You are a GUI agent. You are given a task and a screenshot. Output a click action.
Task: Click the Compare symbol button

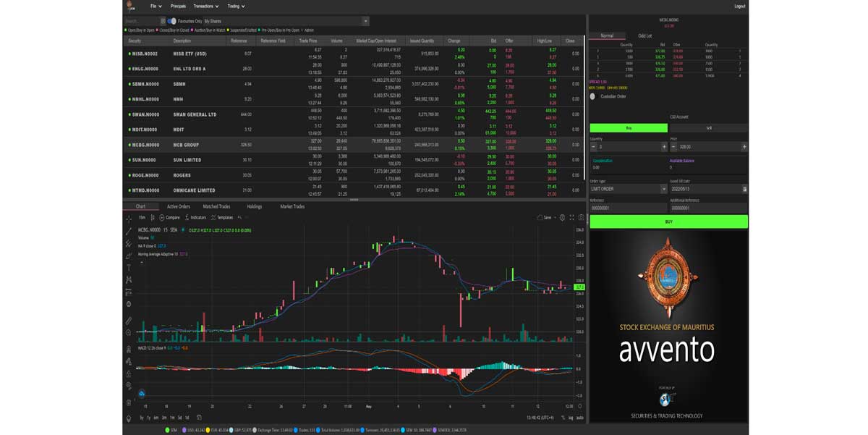170,217
